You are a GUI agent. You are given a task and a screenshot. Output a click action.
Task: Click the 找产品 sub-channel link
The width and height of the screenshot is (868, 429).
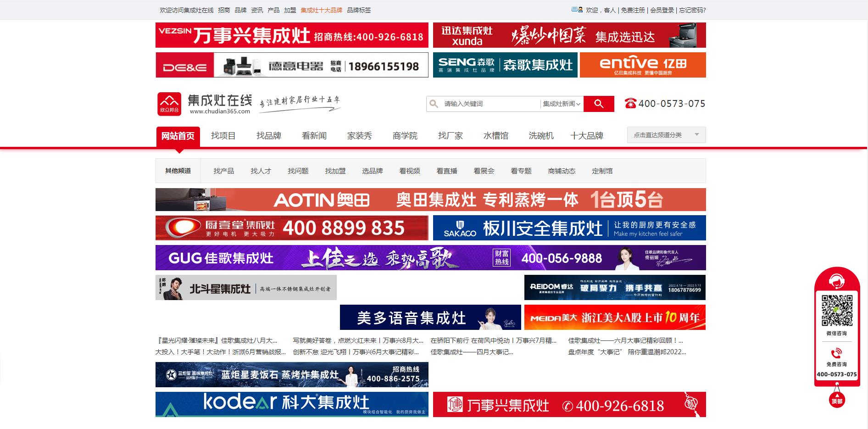pos(224,171)
